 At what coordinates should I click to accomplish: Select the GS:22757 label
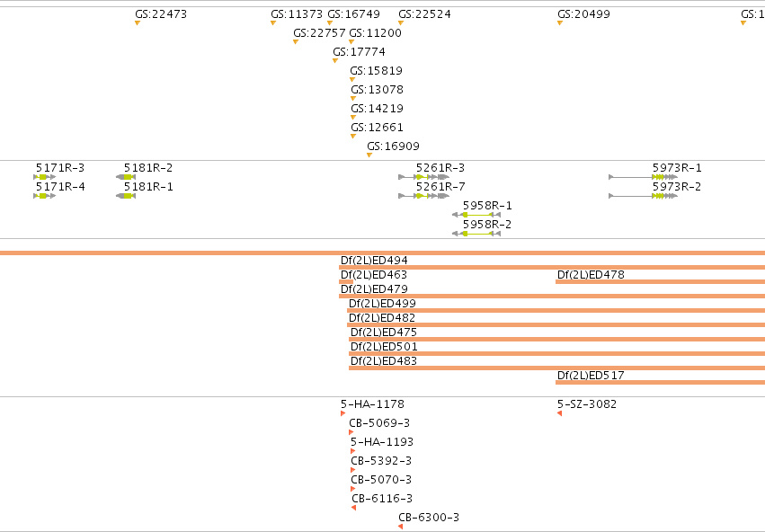319,33
